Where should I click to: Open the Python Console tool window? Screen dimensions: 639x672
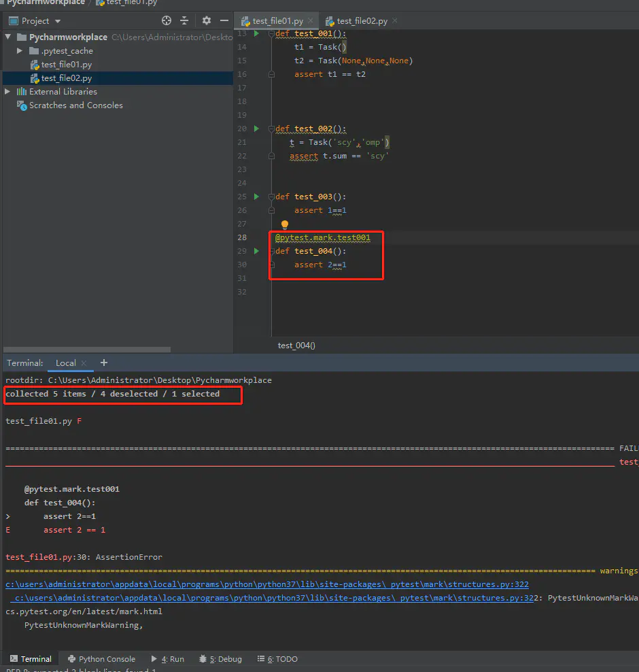point(101,658)
